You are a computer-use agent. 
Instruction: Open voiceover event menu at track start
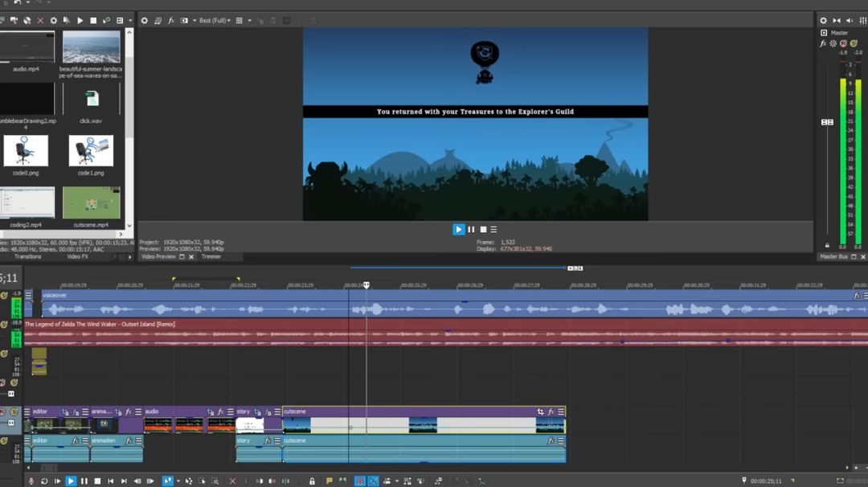click(x=28, y=295)
